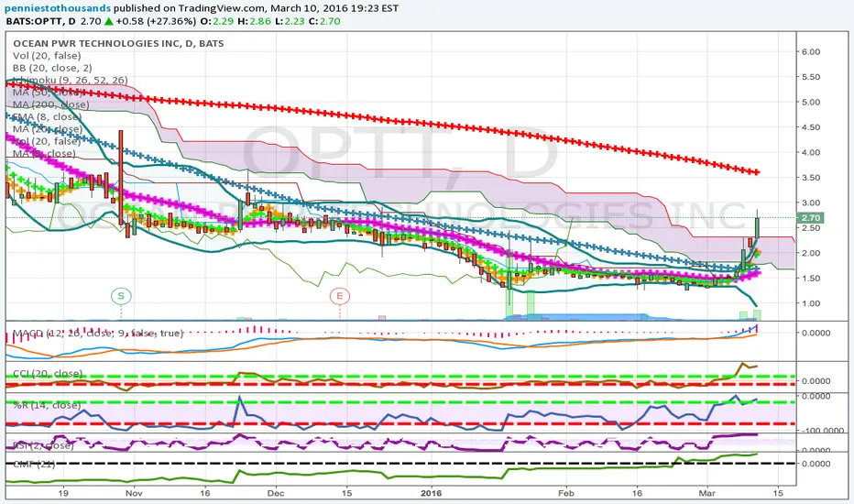Click the 1.00 price axis label
Screen dimensions: 854x504
coord(810,303)
